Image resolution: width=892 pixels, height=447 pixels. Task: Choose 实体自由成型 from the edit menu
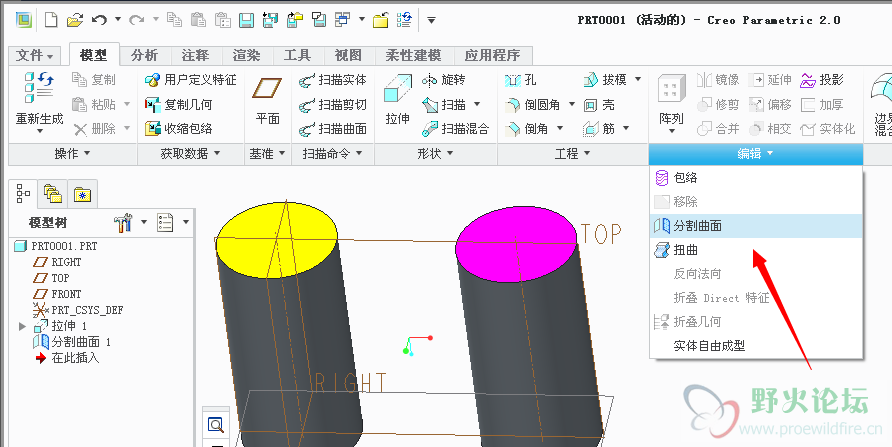(756, 345)
